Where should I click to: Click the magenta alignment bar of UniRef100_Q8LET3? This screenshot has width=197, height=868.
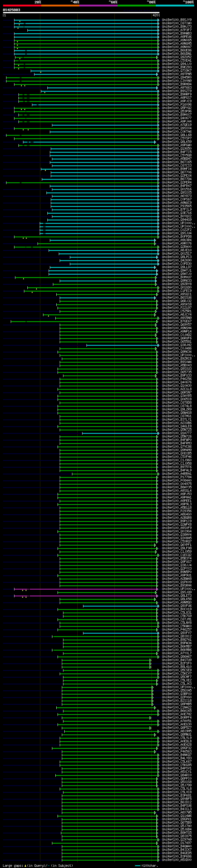[x=86, y=596]
